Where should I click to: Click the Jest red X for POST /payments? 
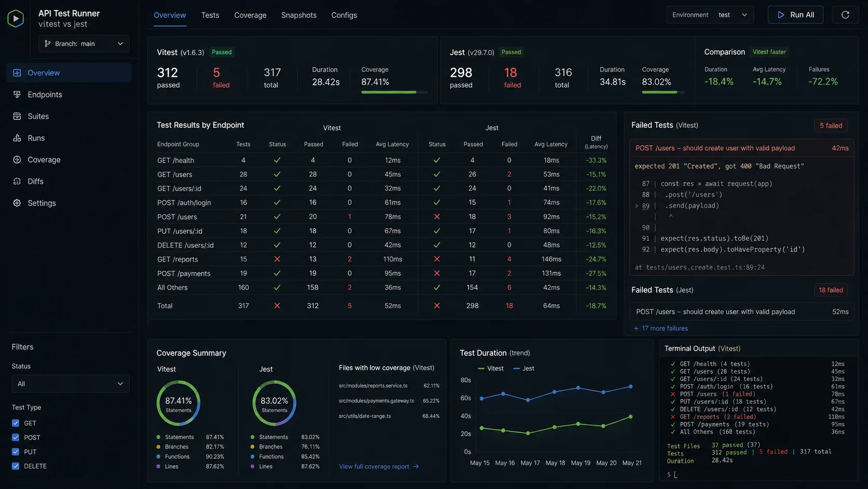437,273
